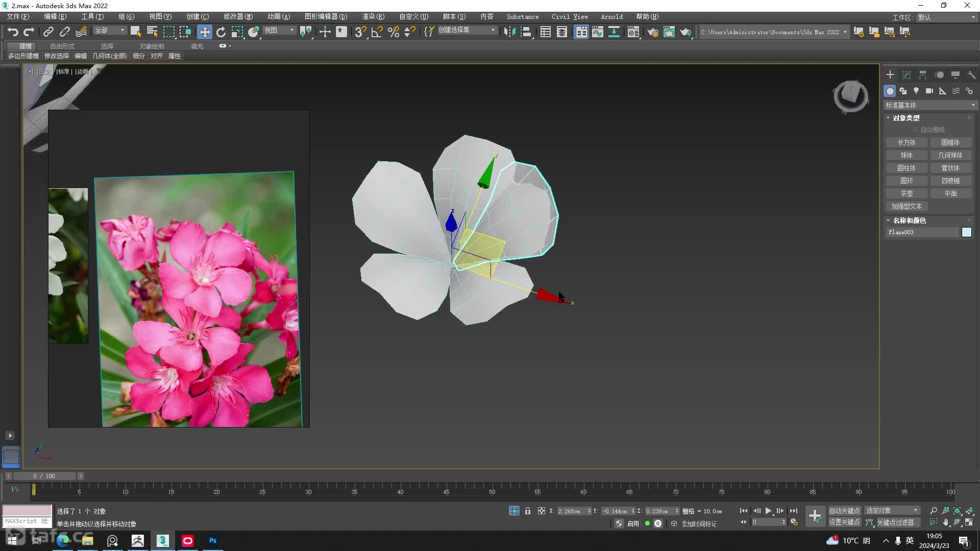The height and width of the screenshot is (551, 980).
Task: Create a 平面 plane primitive
Action: [x=950, y=193]
